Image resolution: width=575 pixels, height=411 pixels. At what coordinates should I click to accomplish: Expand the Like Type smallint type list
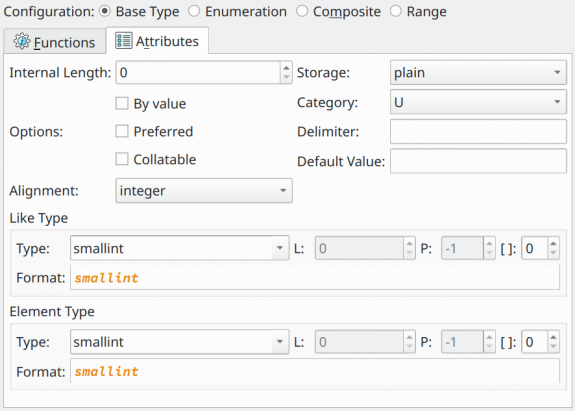pyautogui.click(x=180, y=248)
